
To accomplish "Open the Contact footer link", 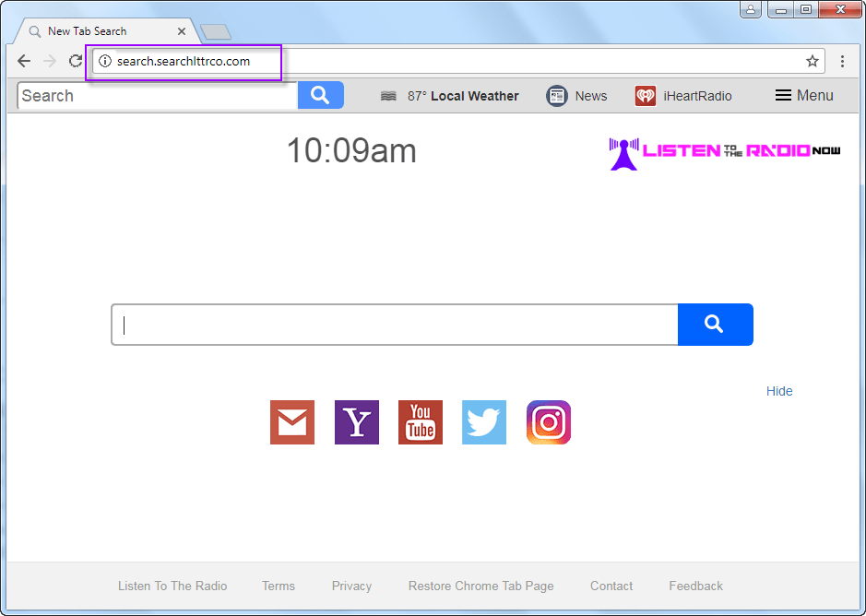I will point(611,586).
